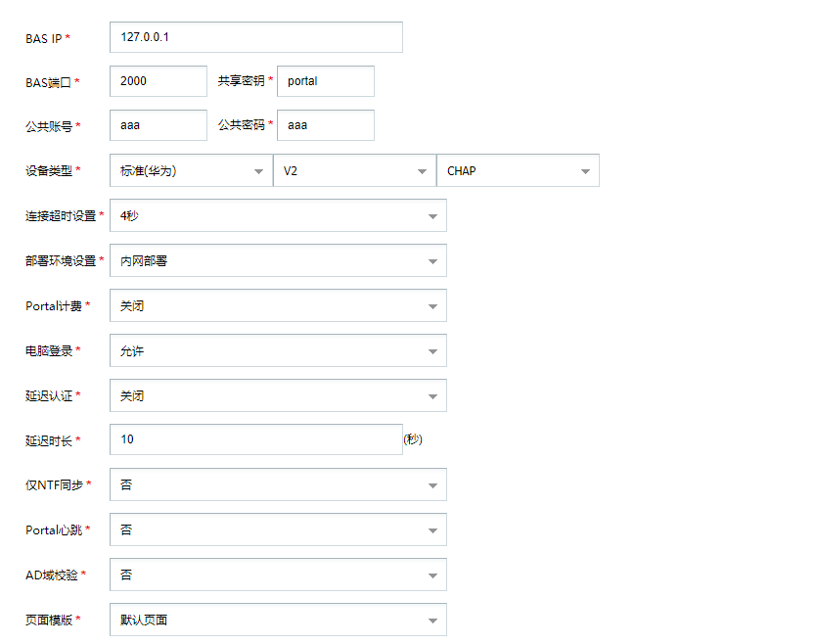Click the Portal心跳 label

(x=54, y=529)
